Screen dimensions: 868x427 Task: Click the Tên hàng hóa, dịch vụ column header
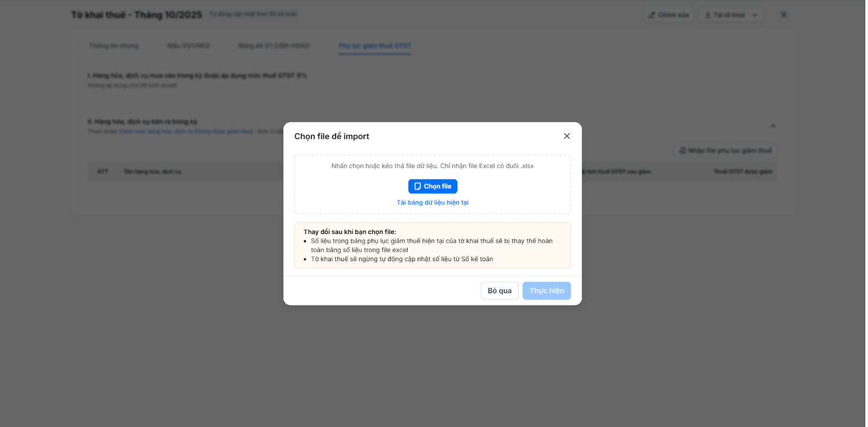152,172
